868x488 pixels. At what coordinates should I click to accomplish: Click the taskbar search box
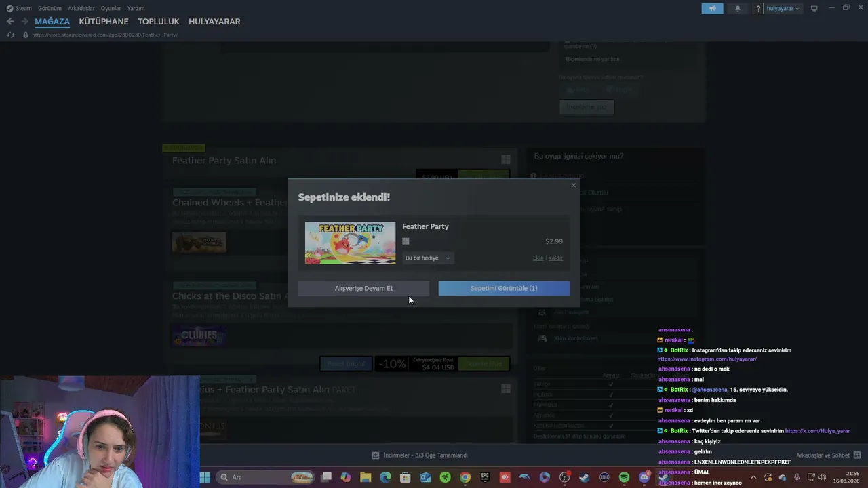(x=267, y=477)
